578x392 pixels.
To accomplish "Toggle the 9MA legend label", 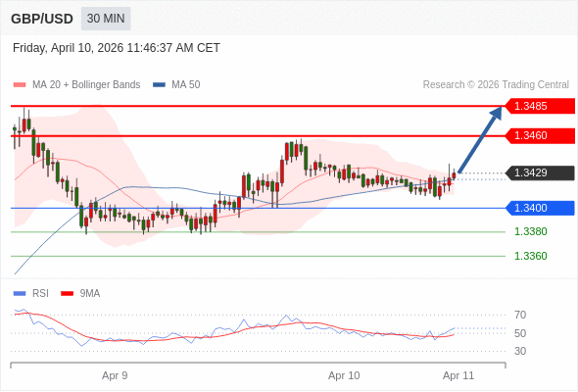I will coord(90,294).
